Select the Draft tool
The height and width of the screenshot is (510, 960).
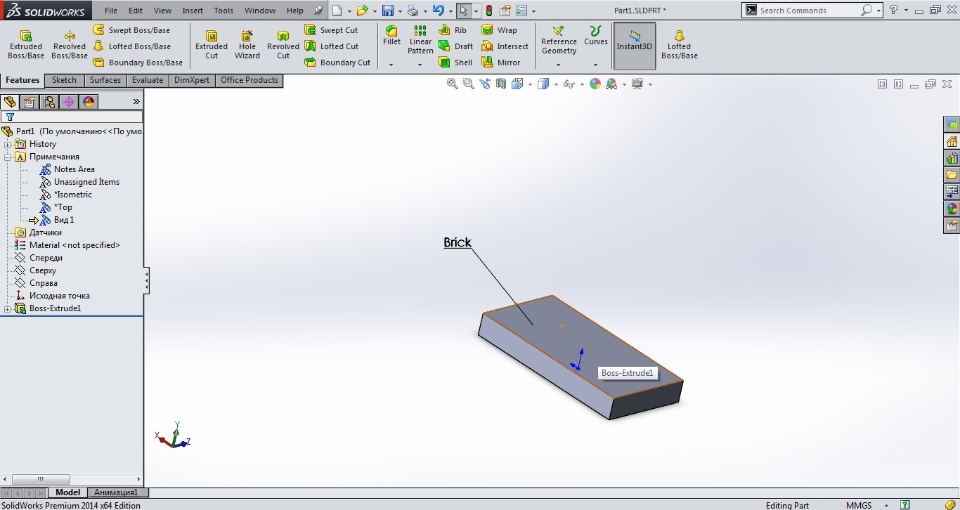pyautogui.click(x=456, y=46)
